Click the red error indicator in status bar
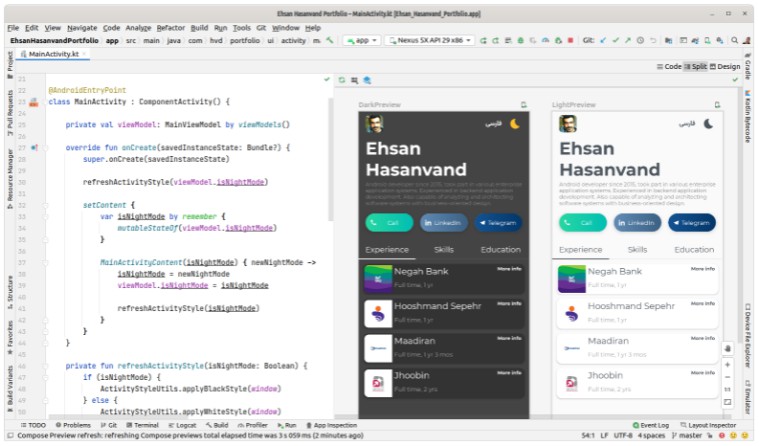The height and width of the screenshot is (446, 759). (722, 436)
